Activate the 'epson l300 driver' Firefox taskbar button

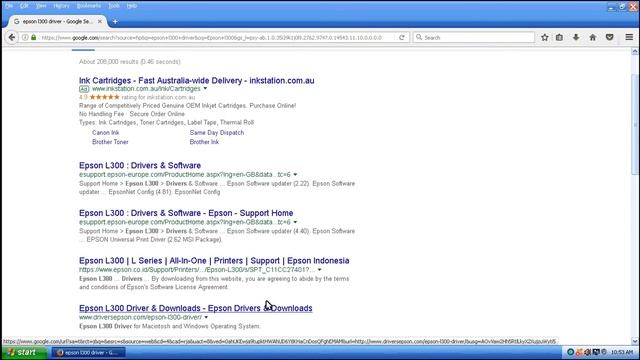pyautogui.click(x=89, y=353)
